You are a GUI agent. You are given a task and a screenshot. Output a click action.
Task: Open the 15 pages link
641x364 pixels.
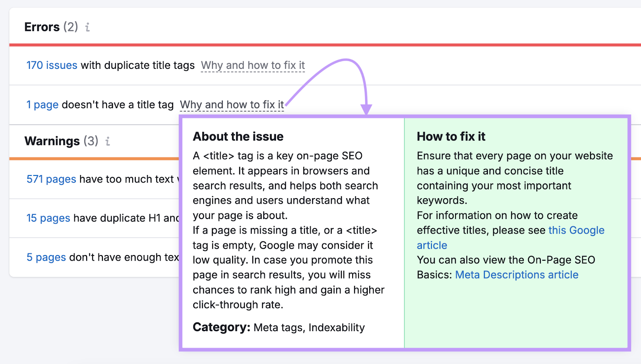48,218
